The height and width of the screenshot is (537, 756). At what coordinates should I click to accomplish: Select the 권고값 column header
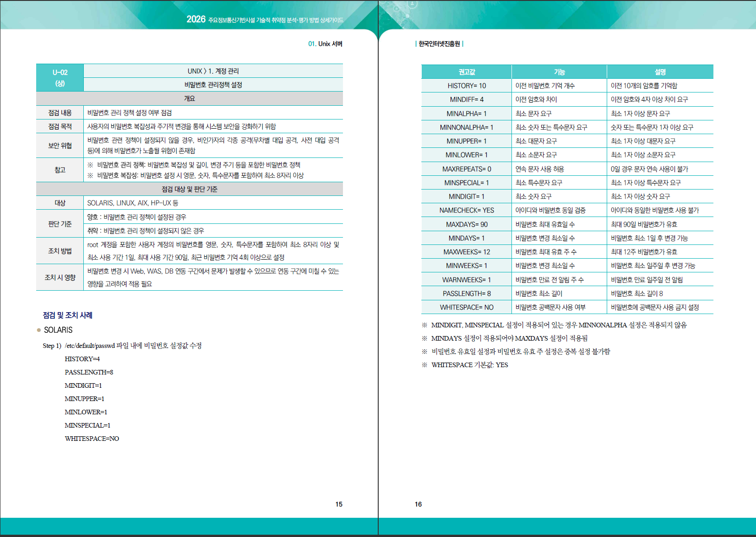tap(466, 71)
